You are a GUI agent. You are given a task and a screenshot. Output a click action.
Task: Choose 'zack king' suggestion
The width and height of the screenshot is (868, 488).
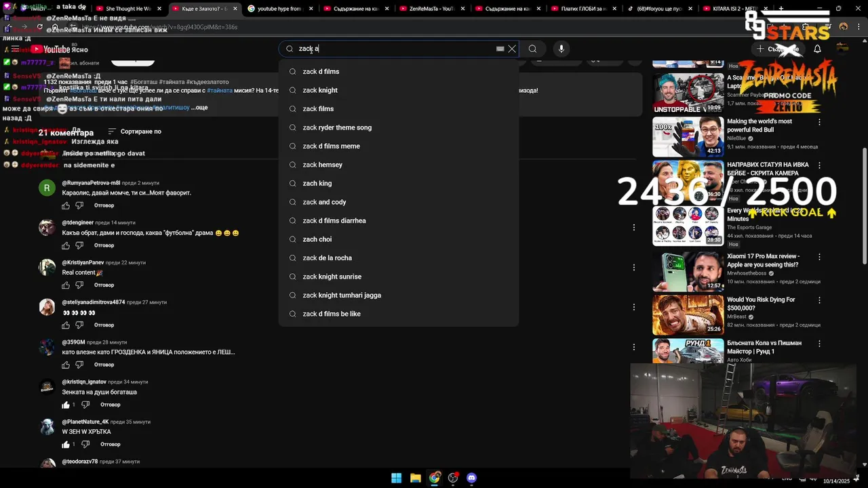click(x=399, y=183)
